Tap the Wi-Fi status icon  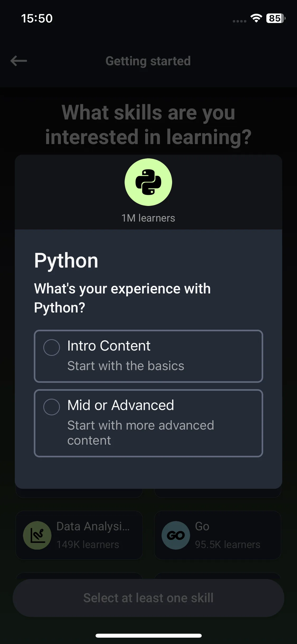(256, 18)
